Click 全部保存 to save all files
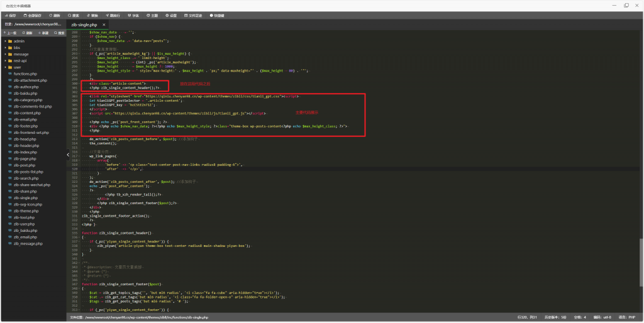 [x=31, y=14]
